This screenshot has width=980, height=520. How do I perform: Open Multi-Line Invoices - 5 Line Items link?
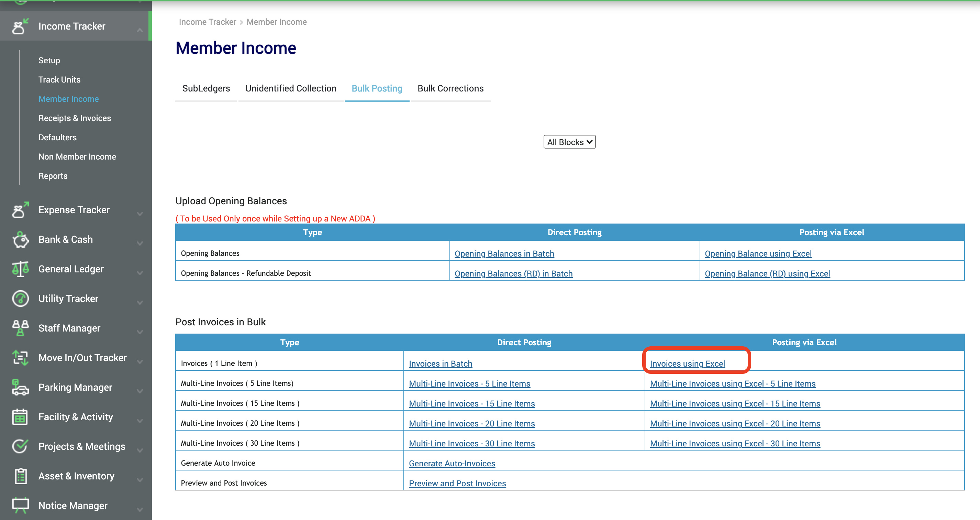coord(469,383)
